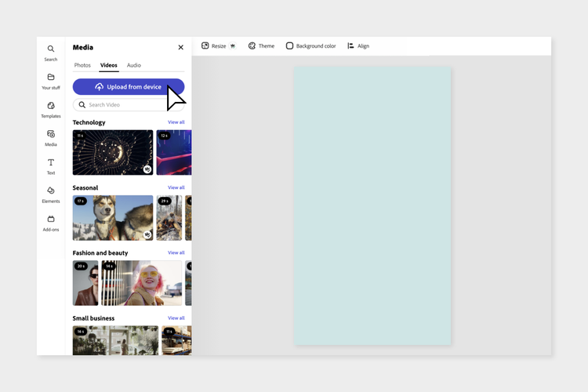
Task: Click premium crown on spiral video thumbnail
Action: point(147,169)
